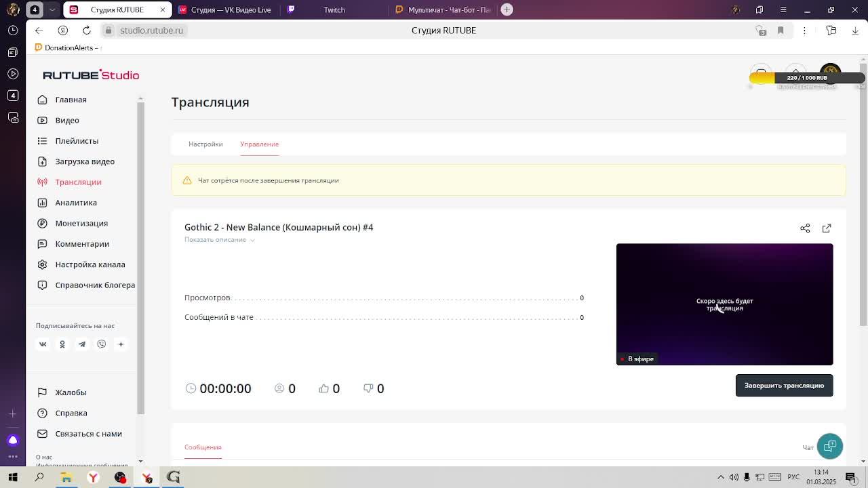The height and width of the screenshot is (488, 868).
Task: Click the 220 / 1000 RUB donation progress bar
Action: point(807,78)
